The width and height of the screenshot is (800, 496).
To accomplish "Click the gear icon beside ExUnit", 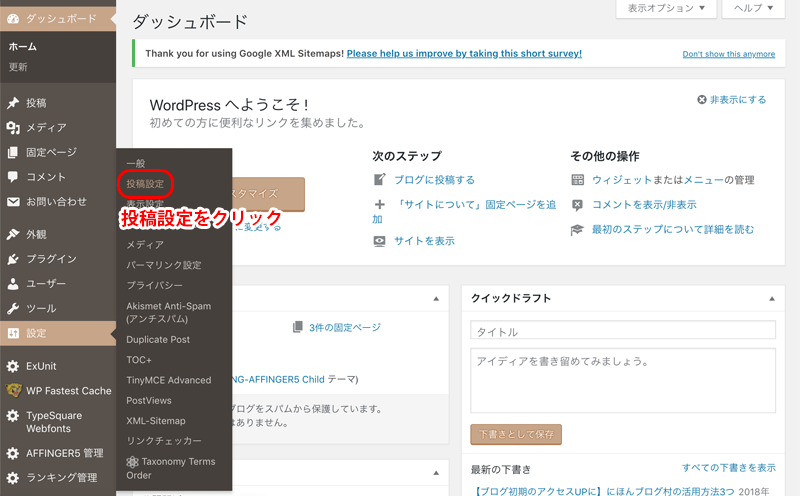I will 13,366.
